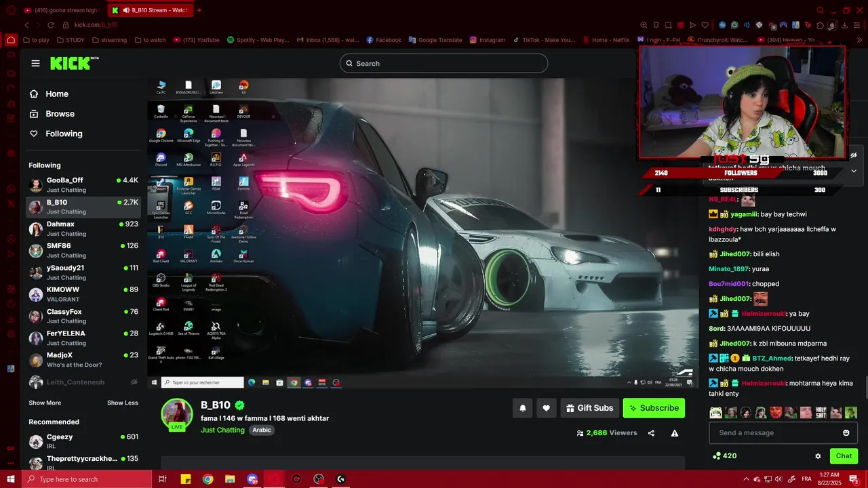Click the Kick search field
The image size is (868, 488).
[x=443, y=63]
